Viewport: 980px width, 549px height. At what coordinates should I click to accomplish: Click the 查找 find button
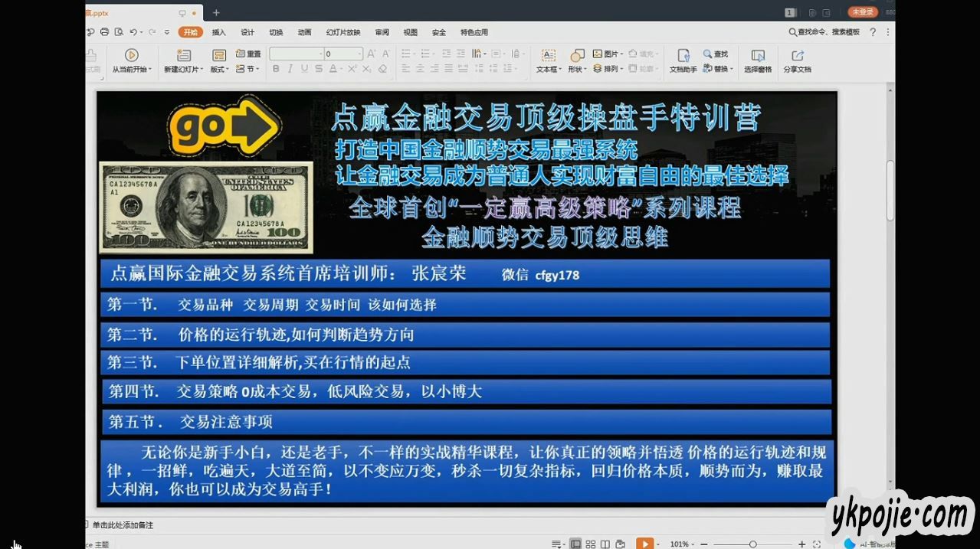tap(716, 54)
